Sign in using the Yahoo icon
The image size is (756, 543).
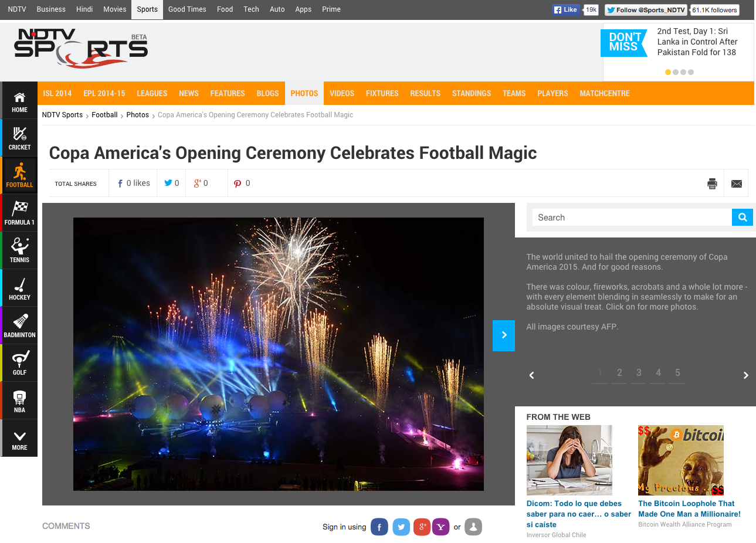[440, 527]
